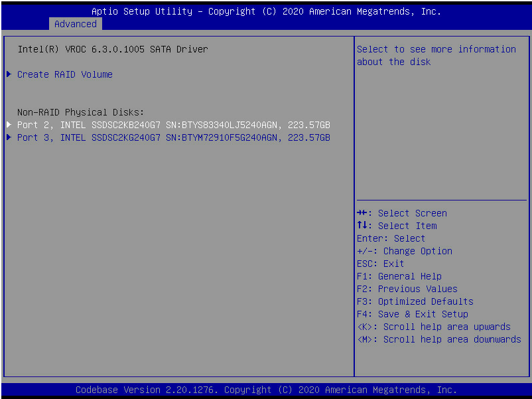Click '<K>: Scroll help area upwards' hint
Viewport: 532px width, 399px height.
pos(434,327)
